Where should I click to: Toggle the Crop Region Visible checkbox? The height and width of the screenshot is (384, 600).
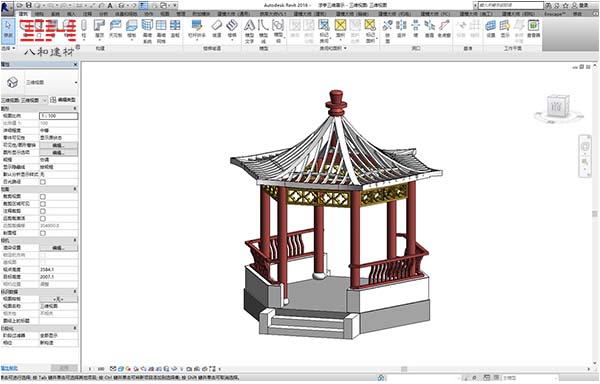point(43,204)
